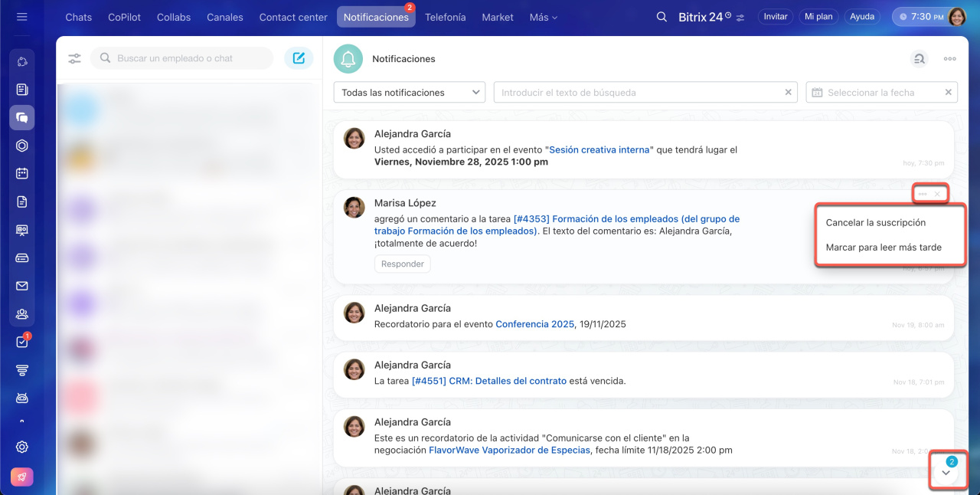The height and width of the screenshot is (495, 980).
Task: Expand 'Todas las notificaciones' dropdown
Action: click(410, 93)
